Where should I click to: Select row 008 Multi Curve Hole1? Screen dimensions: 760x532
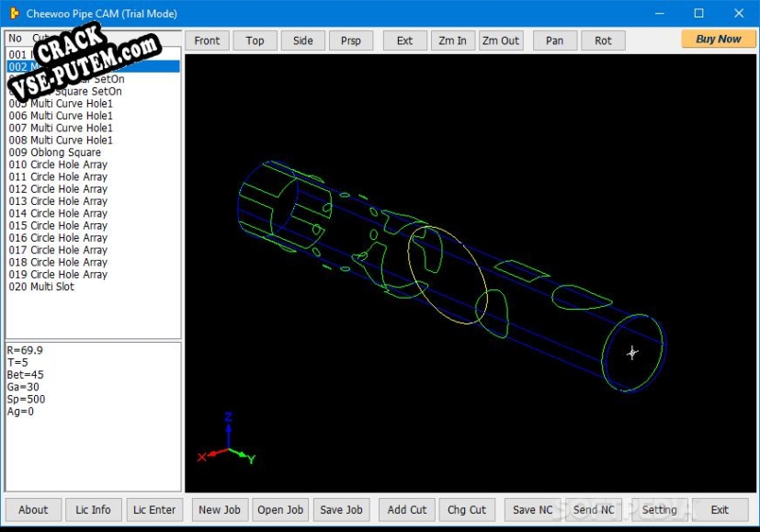[x=93, y=140]
